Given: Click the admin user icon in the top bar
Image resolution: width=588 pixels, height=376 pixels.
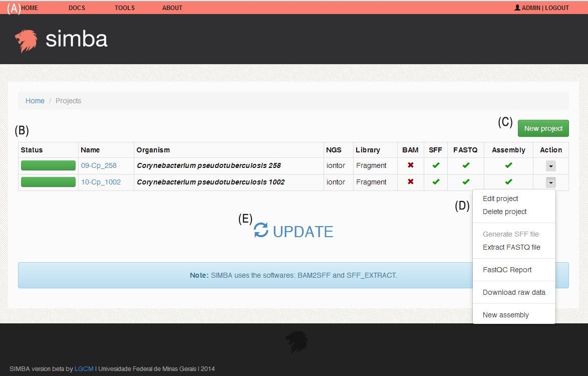Looking at the screenshot, I should tap(516, 8).
